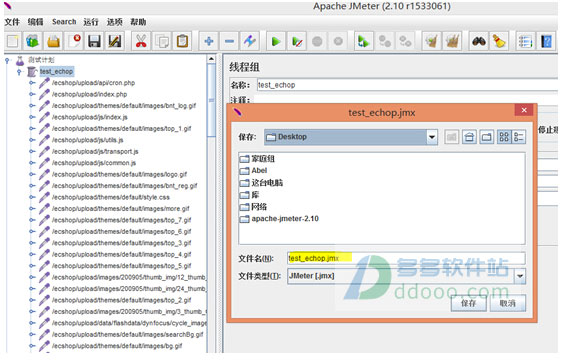Click the Cut scissors icon

[x=141, y=42]
